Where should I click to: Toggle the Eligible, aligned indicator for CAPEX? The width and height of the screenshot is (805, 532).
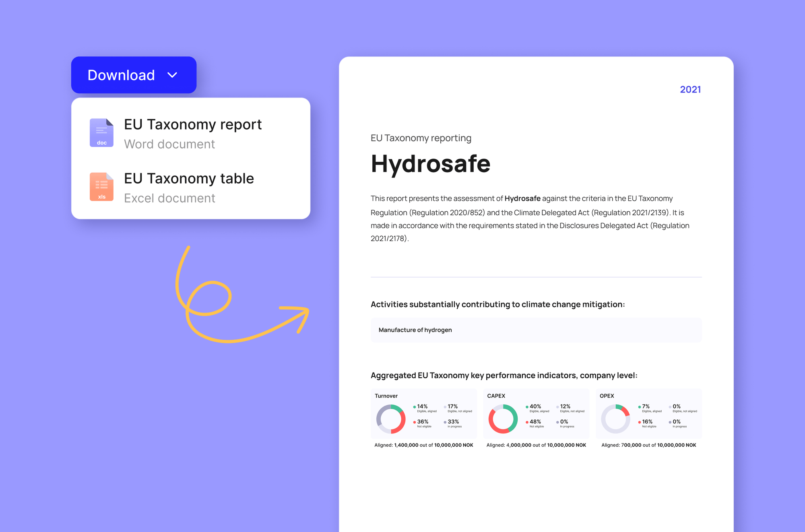point(526,406)
